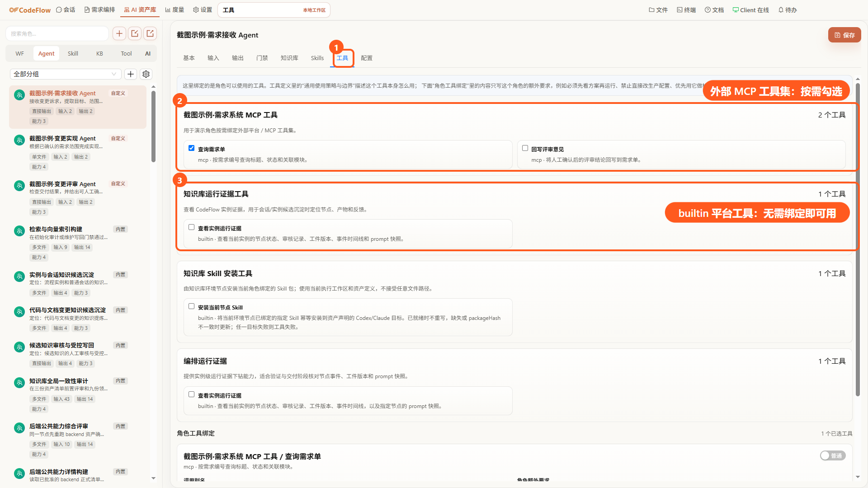Image resolution: width=868 pixels, height=488 pixels.
Task: Switch to the Skills tab
Action: 317,58
